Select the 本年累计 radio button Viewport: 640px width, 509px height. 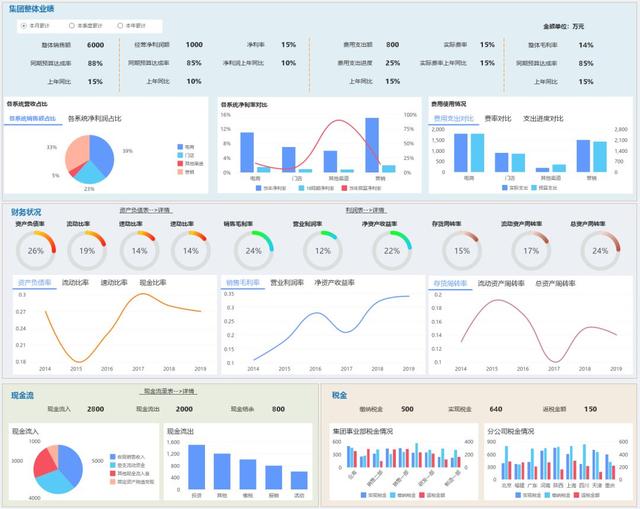(x=120, y=26)
